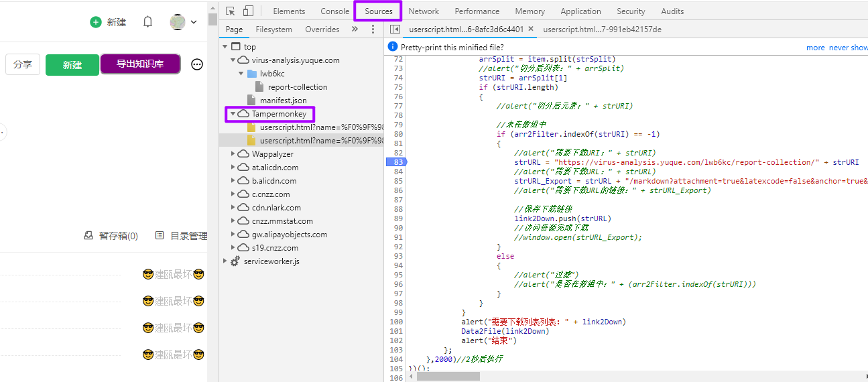
Task: Select the Overrides navigator tab
Action: click(x=322, y=29)
